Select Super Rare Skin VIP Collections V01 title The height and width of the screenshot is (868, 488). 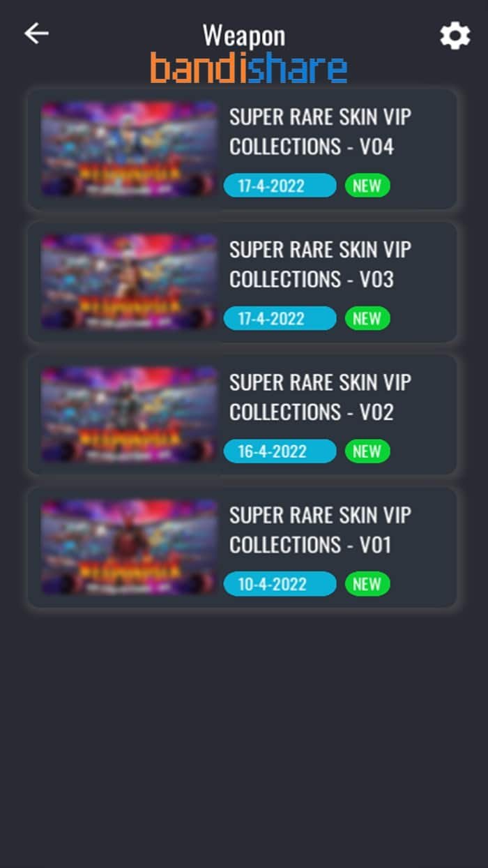(321, 530)
